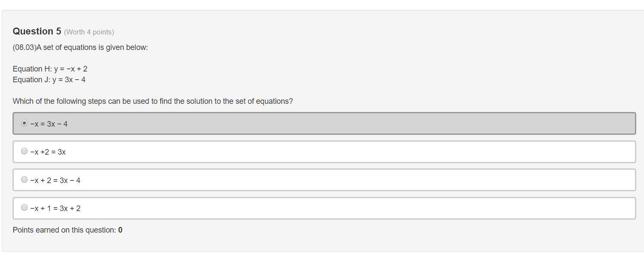Click the answer text −x +2 = 3x

pos(48,152)
